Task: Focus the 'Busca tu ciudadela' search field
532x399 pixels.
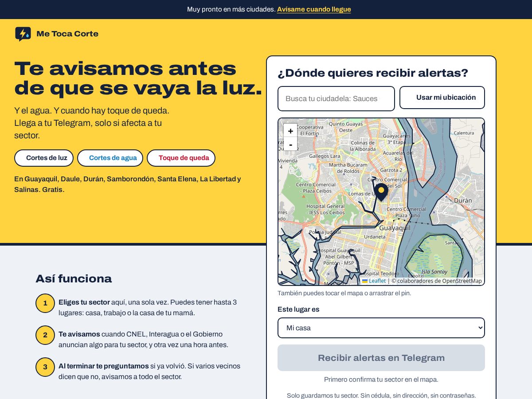Action: pyautogui.click(x=336, y=98)
